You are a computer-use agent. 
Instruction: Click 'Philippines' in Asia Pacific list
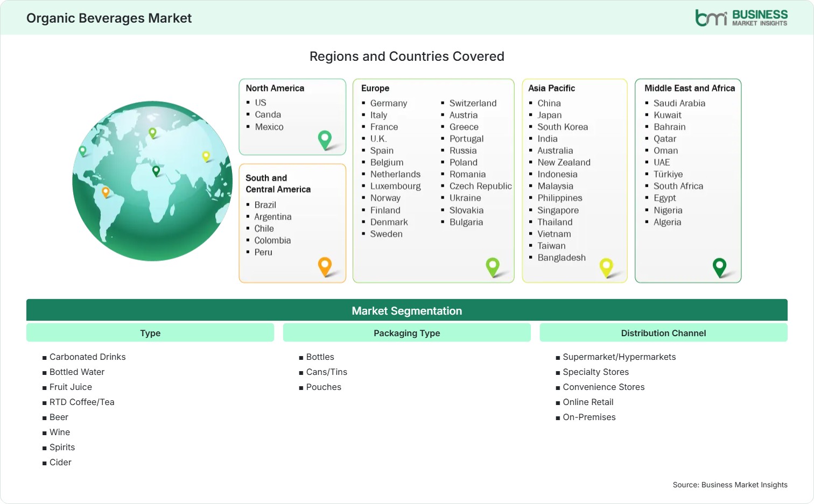560,198
